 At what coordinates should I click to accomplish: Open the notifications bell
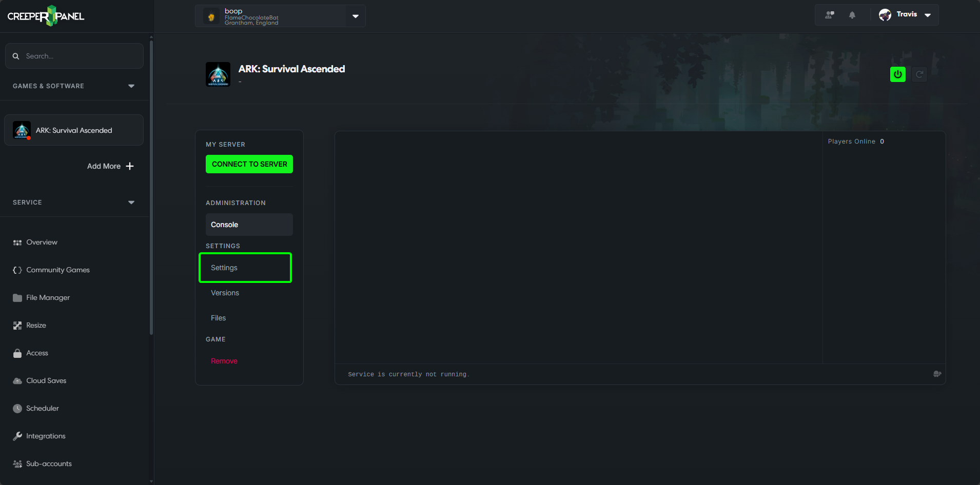(x=852, y=15)
